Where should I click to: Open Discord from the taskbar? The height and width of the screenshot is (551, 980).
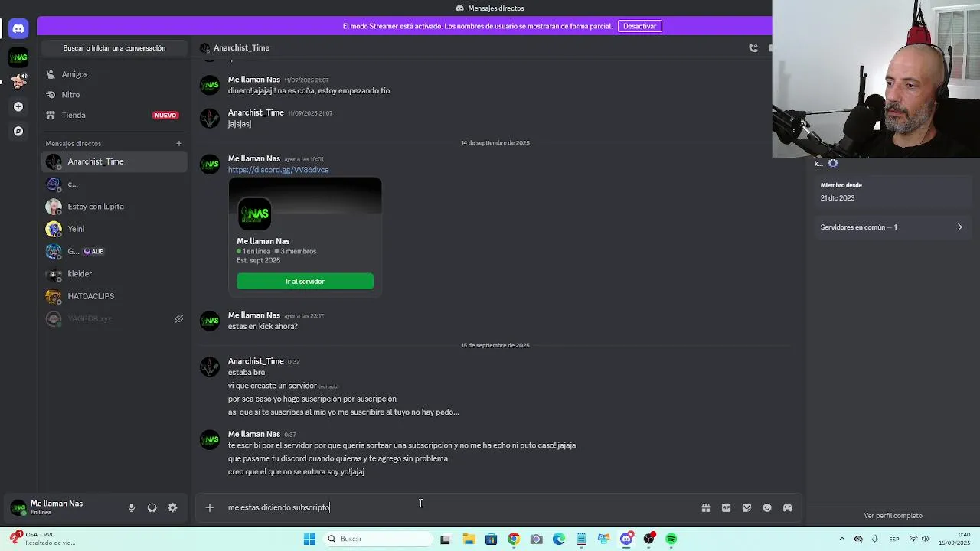pos(626,539)
